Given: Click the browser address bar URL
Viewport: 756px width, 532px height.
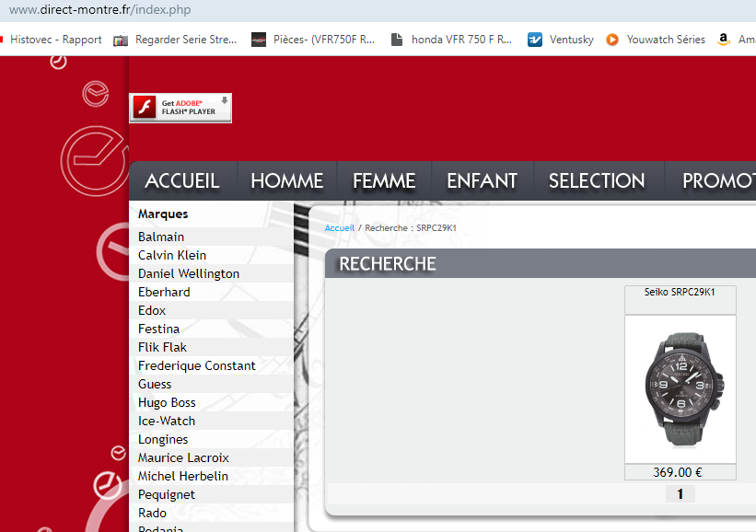Looking at the screenshot, I should pyautogui.click(x=99, y=9).
